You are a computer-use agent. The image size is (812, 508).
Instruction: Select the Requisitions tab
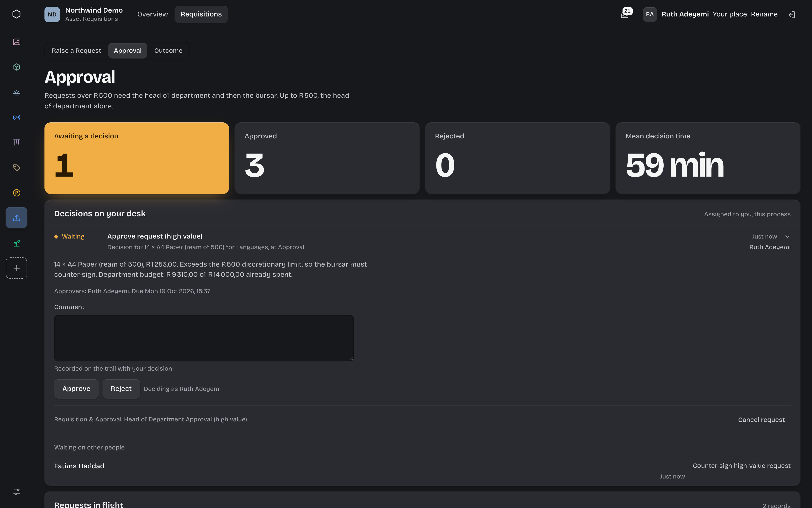[201, 14]
